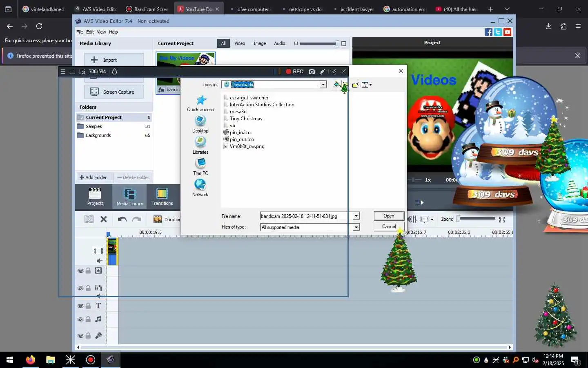This screenshot has height=368, width=588.
Task: Expand the Files of type dropdown
Action: click(x=356, y=227)
